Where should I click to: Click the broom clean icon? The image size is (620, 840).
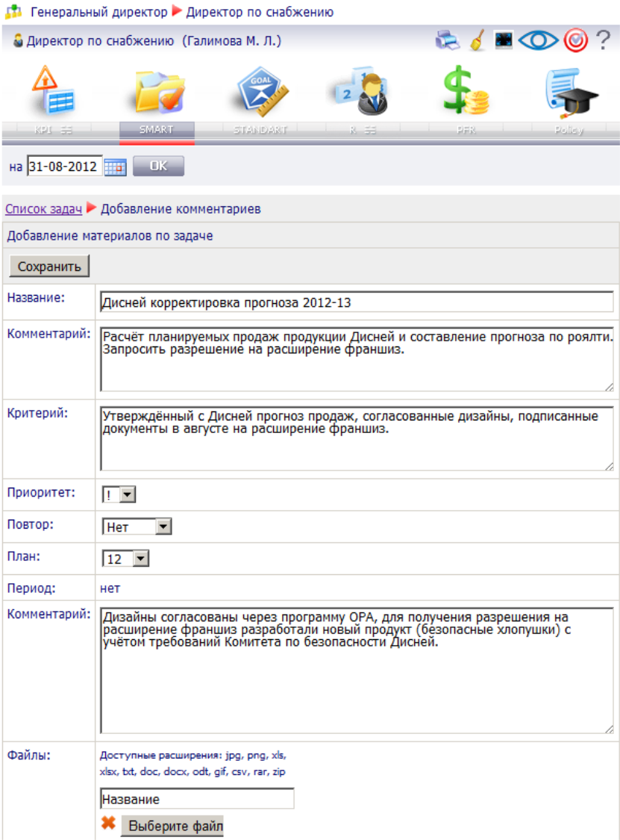coord(477,41)
